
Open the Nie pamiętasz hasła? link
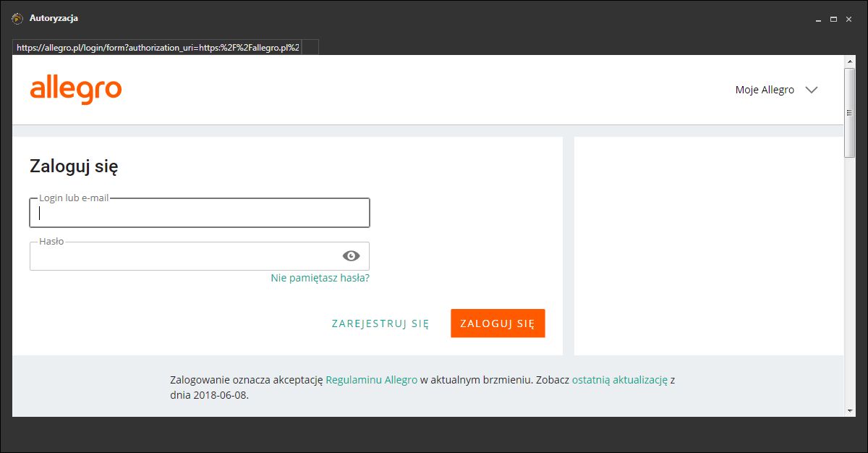[x=320, y=278]
